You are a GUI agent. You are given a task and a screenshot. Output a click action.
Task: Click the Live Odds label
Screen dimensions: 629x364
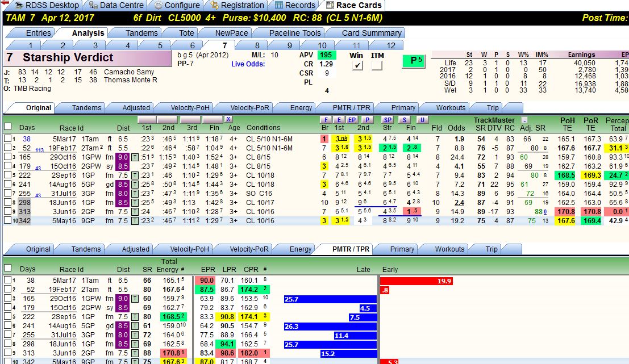click(248, 64)
